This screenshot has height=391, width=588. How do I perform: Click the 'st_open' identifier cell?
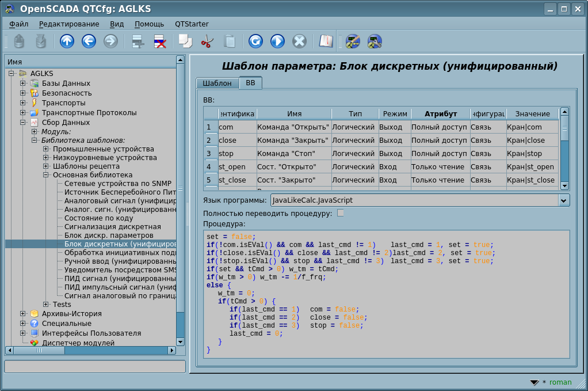click(x=238, y=167)
